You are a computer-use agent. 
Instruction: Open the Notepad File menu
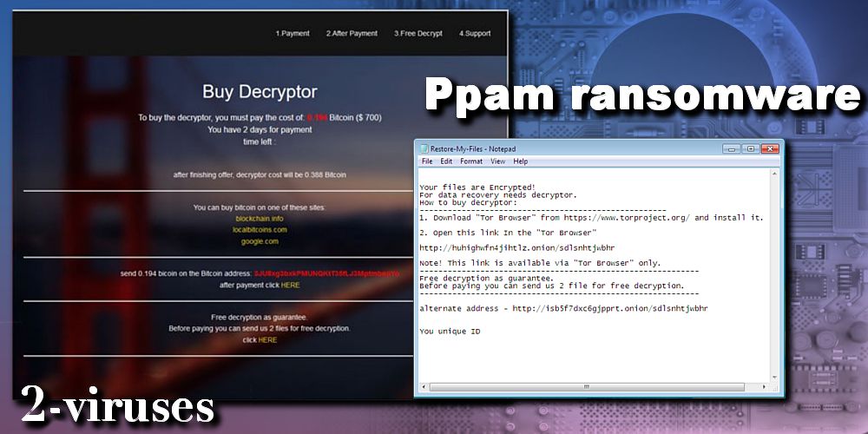click(x=427, y=161)
